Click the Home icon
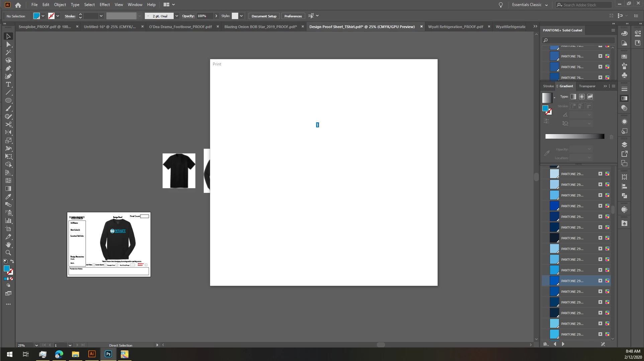 18,5
